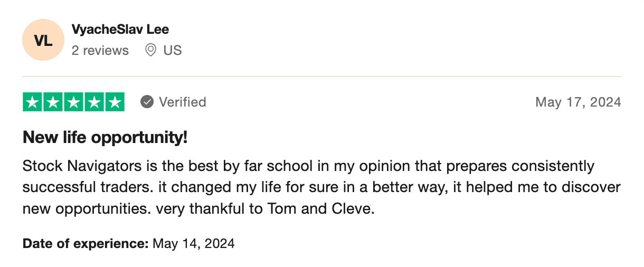Click the fifth green rating star

(x=115, y=102)
